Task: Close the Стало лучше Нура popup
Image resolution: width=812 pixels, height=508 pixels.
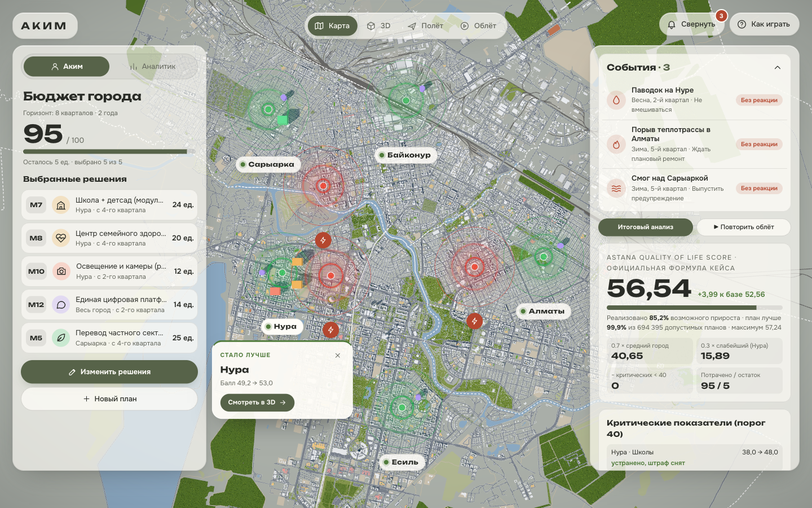Action: [x=338, y=355]
